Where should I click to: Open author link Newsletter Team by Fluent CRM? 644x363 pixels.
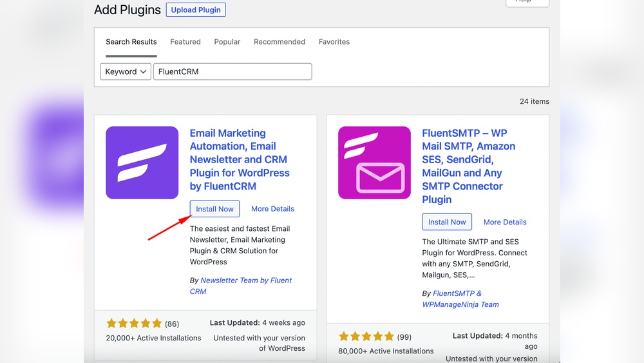pos(241,286)
